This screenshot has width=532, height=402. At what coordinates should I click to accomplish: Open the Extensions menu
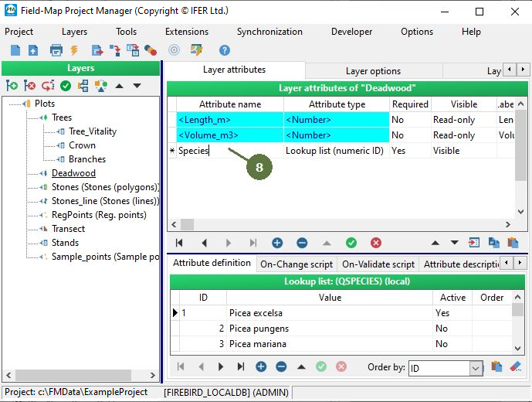(x=187, y=32)
